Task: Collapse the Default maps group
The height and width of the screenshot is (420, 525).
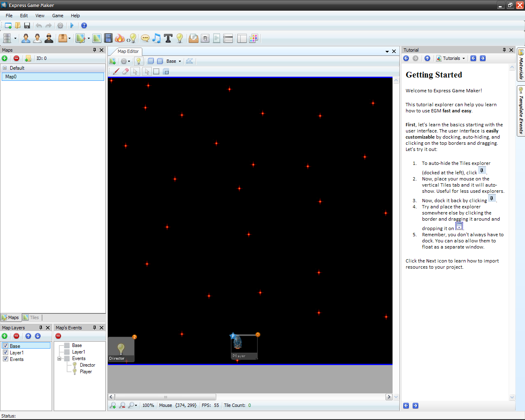Action: 5,68
